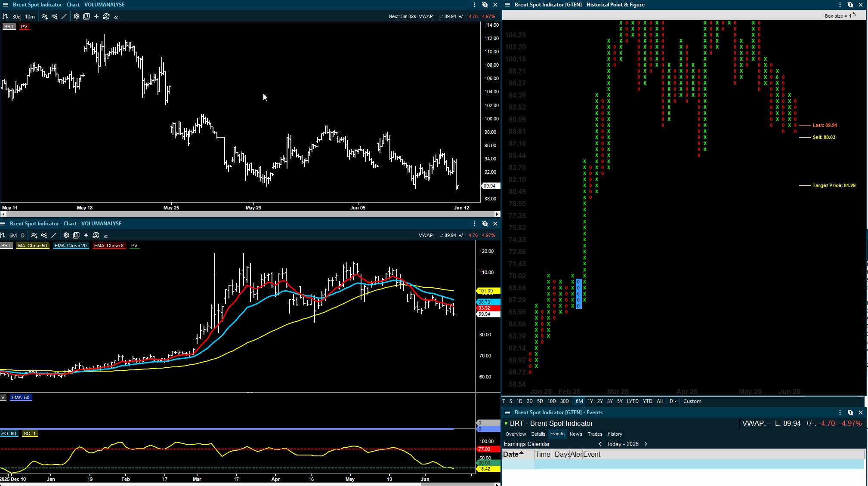Image resolution: width=868 pixels, height=486 pixels.
Task: Open three-dot options of Events panel
Action: [840, 412]
